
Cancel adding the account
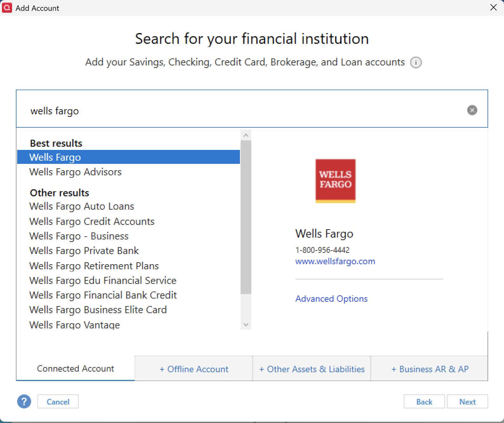pos(58,402)
